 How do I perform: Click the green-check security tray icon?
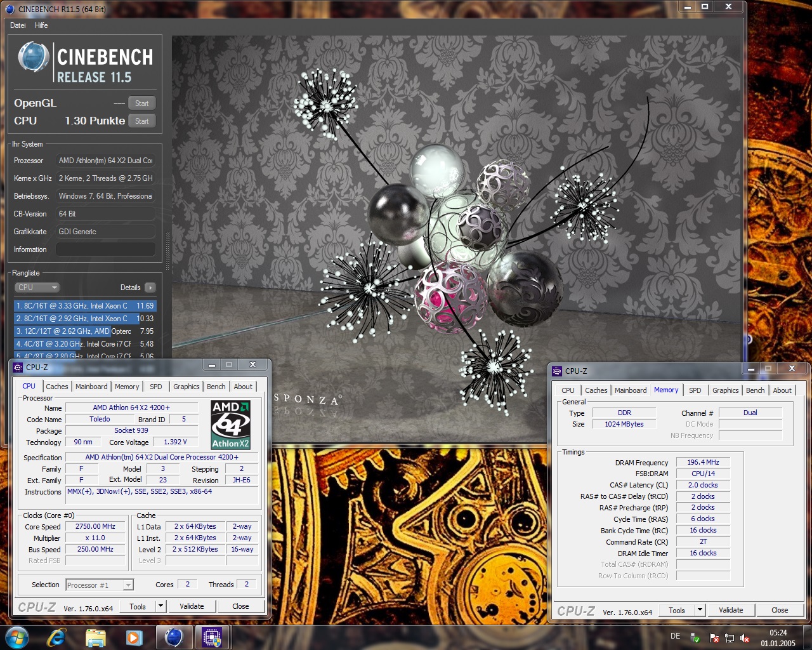click(695, 638)
